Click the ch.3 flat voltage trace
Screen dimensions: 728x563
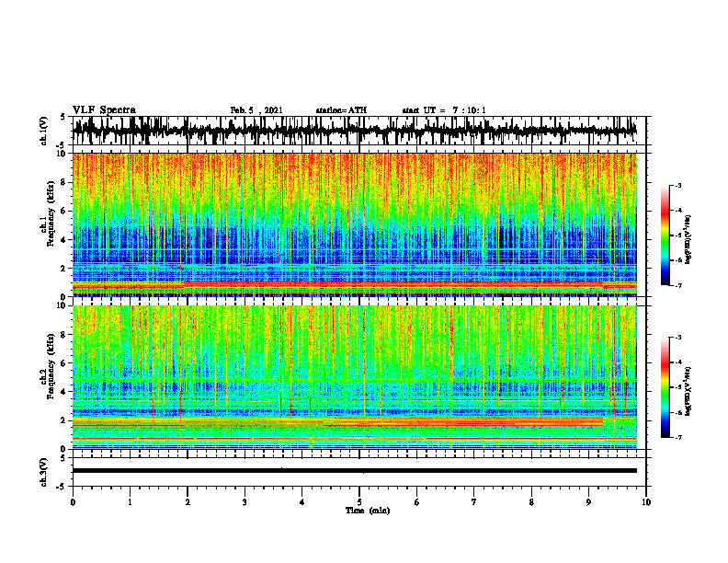pyautogui.click(x=355, y=471)
